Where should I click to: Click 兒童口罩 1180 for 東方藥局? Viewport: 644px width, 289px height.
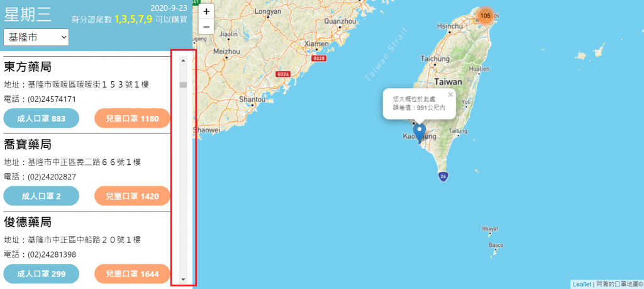pos(132,118)
